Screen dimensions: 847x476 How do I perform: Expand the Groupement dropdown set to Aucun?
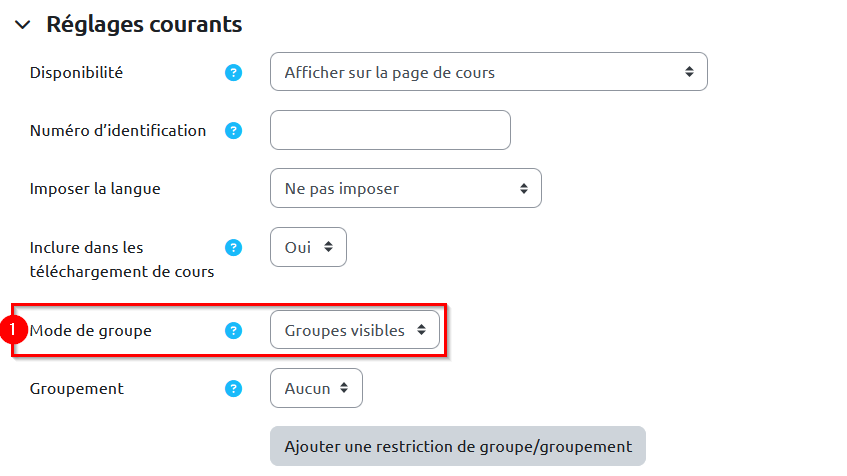point(316,388)
